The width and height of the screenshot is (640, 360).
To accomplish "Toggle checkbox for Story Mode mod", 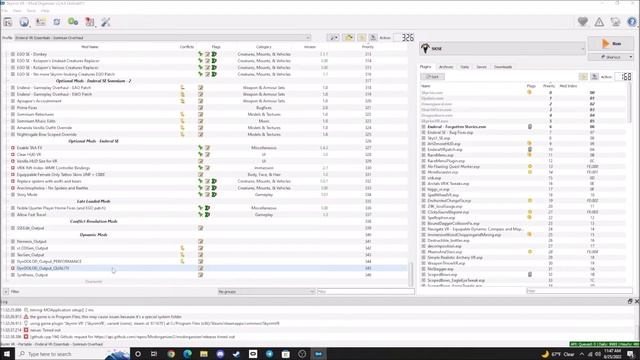I will tap(13, 195).
